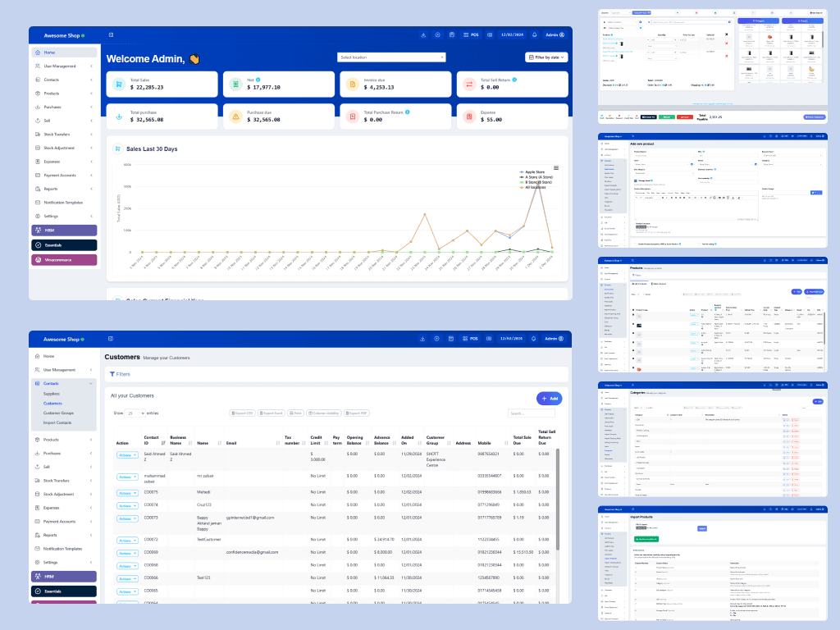Toggle A Store series in chart legend
840x630 pixels.
536,177
